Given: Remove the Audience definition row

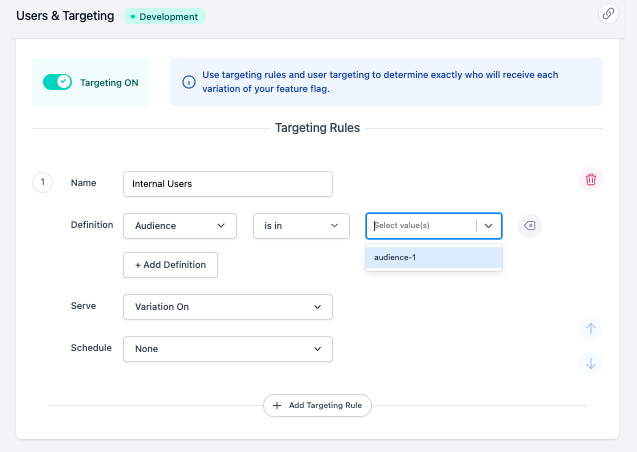Looking at the screenshot, I should tap(530, 226).
